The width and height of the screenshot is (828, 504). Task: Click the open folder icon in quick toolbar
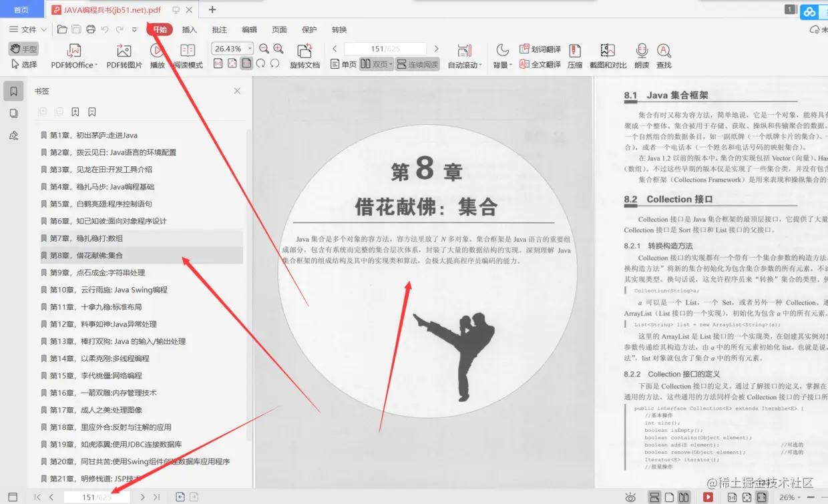(x=62, y=29)
